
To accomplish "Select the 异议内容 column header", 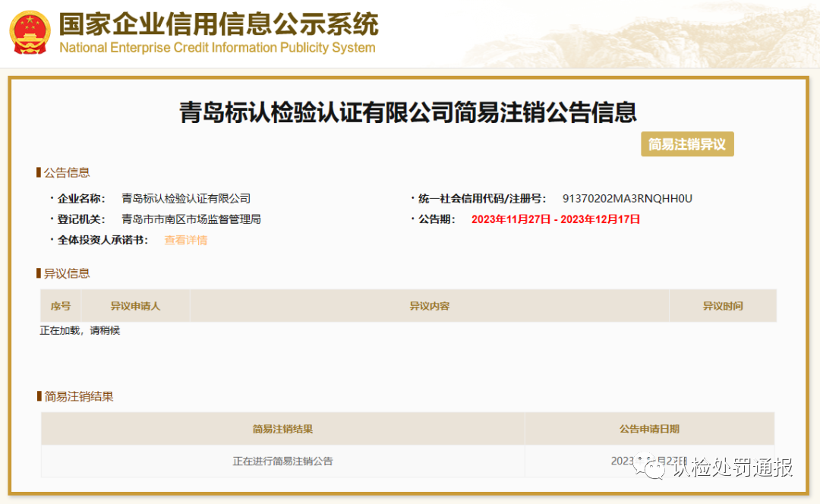I will [x=430, y=306].
